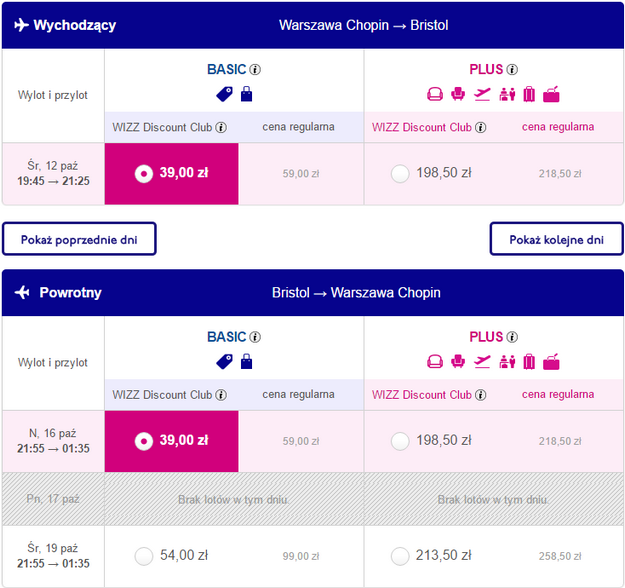Image resolution: width=625 pixels, height=588 pixels.
Task: Click BASIC info icon in outbound section
Action: pyautogui.click(x=255, y=70)
